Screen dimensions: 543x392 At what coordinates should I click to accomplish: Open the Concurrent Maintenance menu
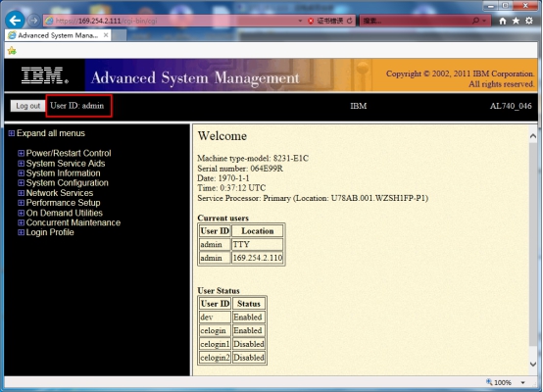74,222
